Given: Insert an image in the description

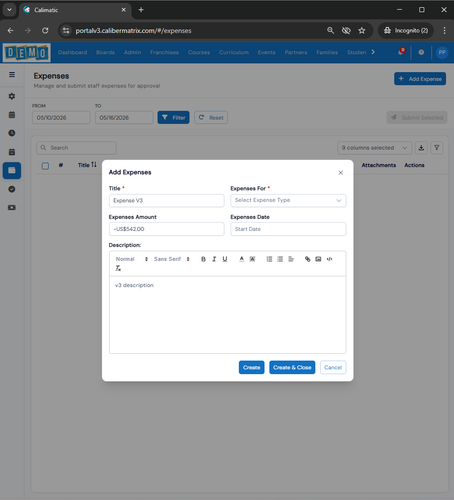Looking at the screenshot, I should (x=318, y=259).
